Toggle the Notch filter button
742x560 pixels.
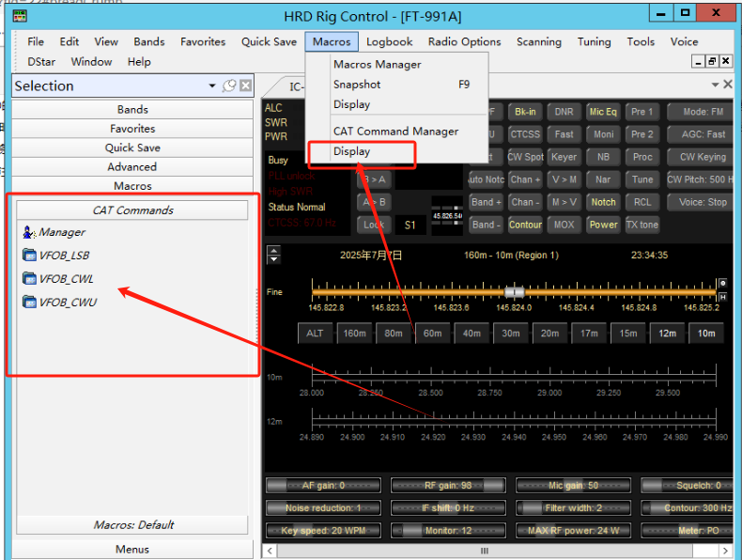pos(603,202)
